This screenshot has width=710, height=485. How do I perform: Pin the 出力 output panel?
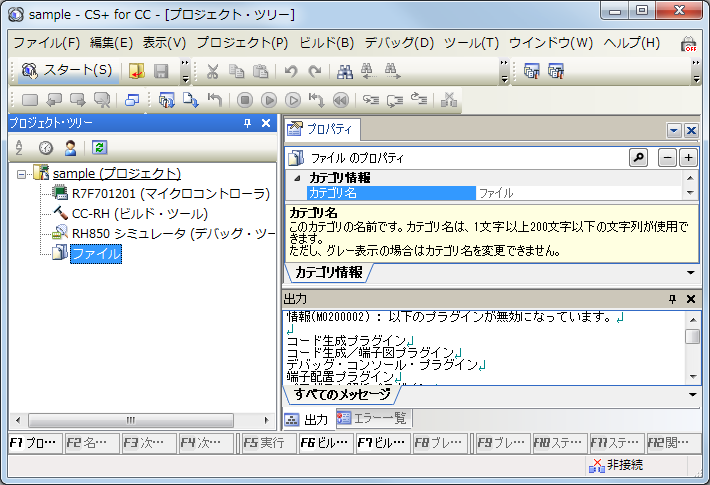click(x=672, y=299)
